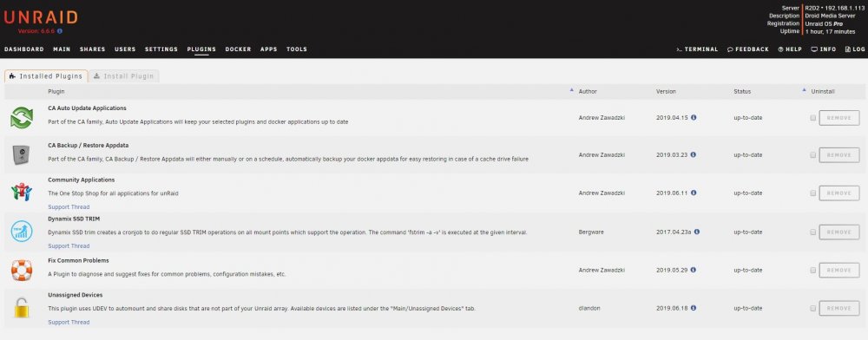
Task: Open the Plugins menu
Action: [201, 49]
